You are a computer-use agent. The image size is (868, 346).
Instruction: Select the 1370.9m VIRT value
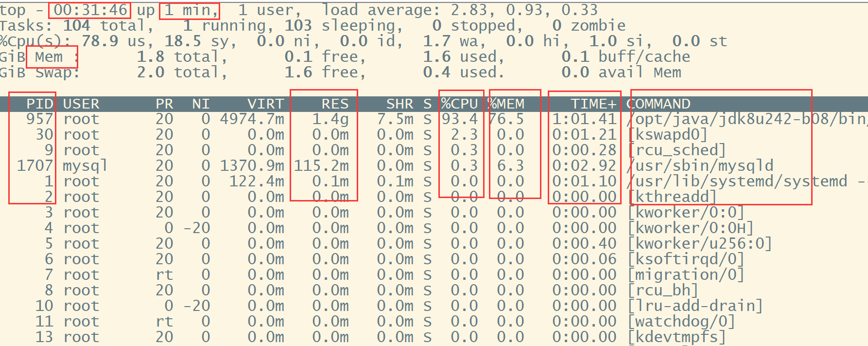point(252,165)
